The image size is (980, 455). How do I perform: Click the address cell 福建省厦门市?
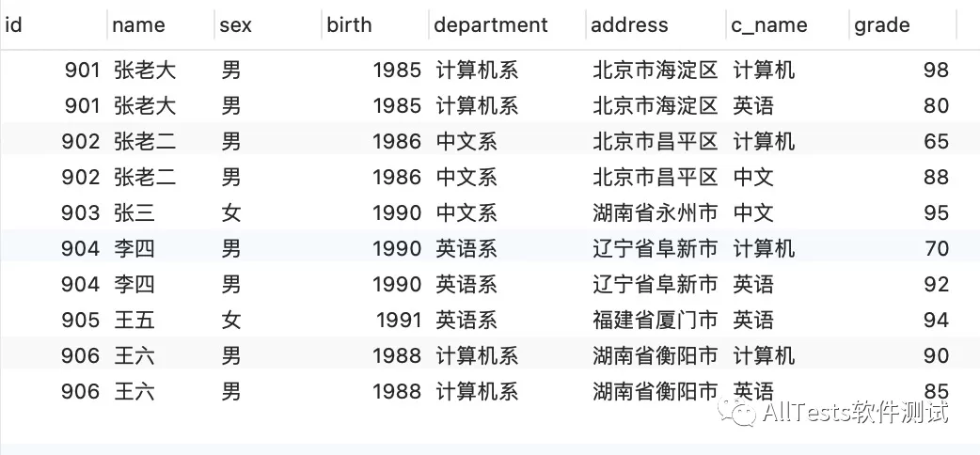(x=655, y=321)
